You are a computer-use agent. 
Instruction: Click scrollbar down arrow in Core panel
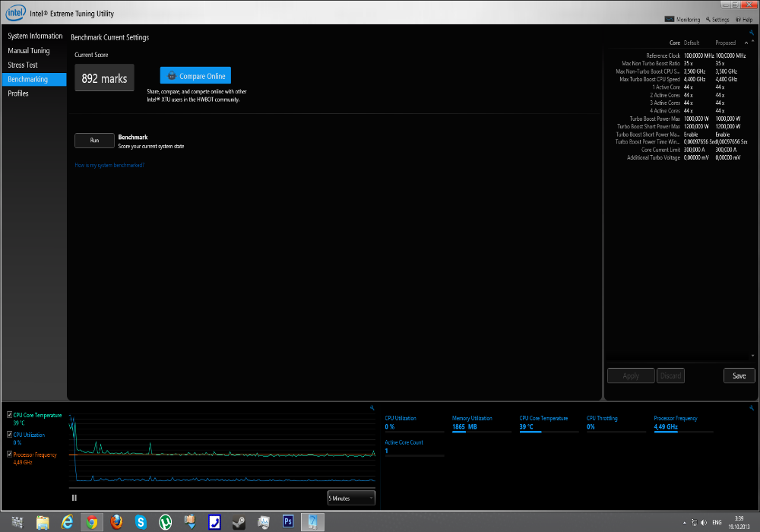752,356
